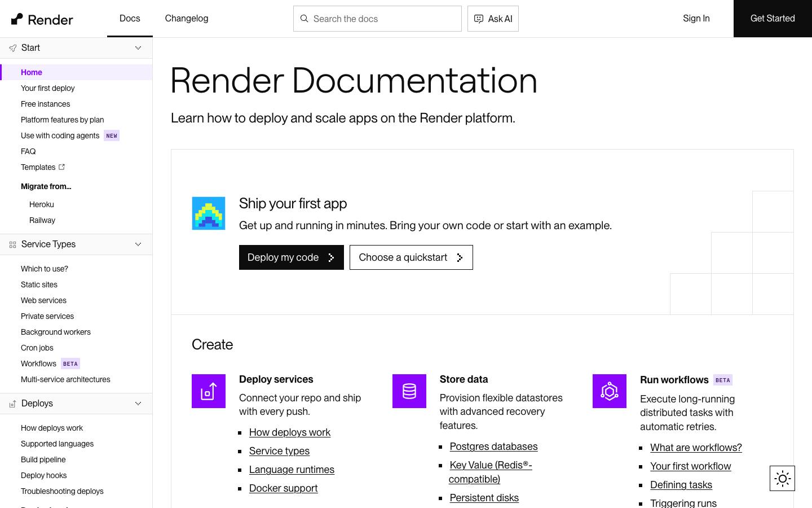The height and width of the screenshot is (508, 812).
Task: Click the Run workflows heading
Action: pyautogui.click(x=674, y=380)
